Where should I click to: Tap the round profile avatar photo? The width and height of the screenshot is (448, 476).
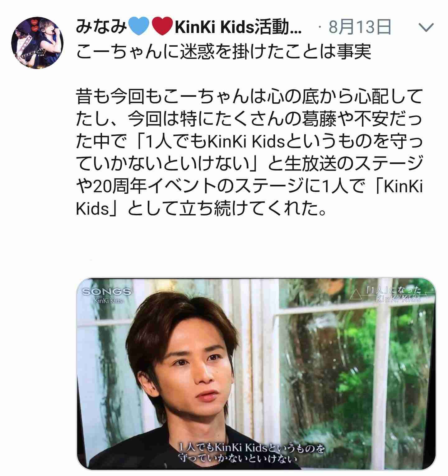coord(37,43)
